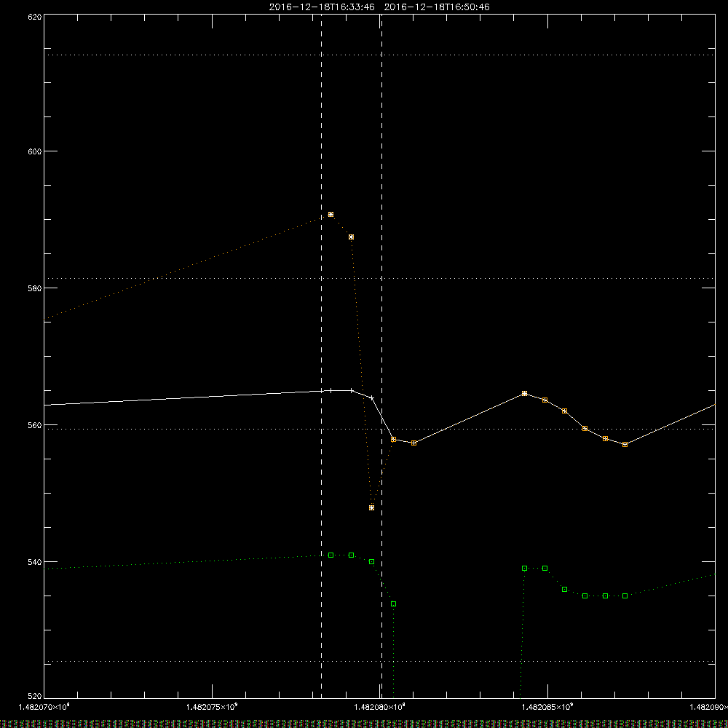Click the 520 y-axis label
The image size is (728, 728).
click(35, 697)
